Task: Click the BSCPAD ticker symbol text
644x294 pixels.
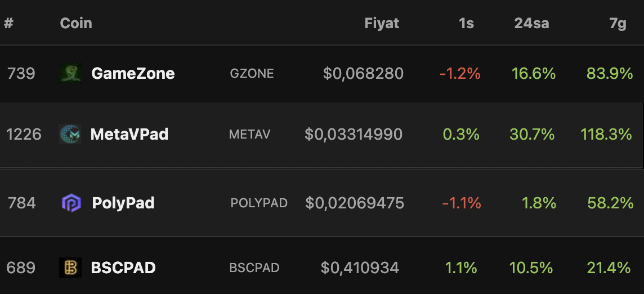Action: 254,268
